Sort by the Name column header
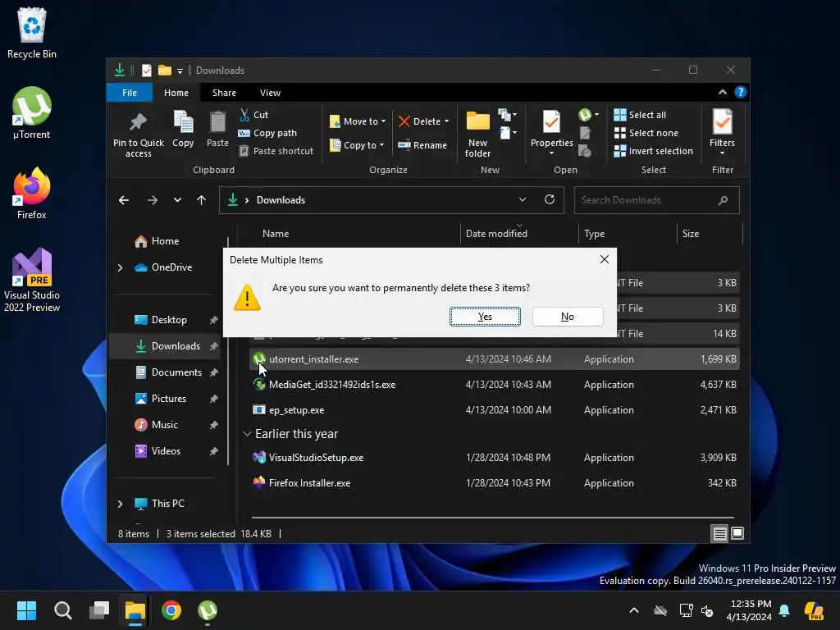 coord(276,234)
